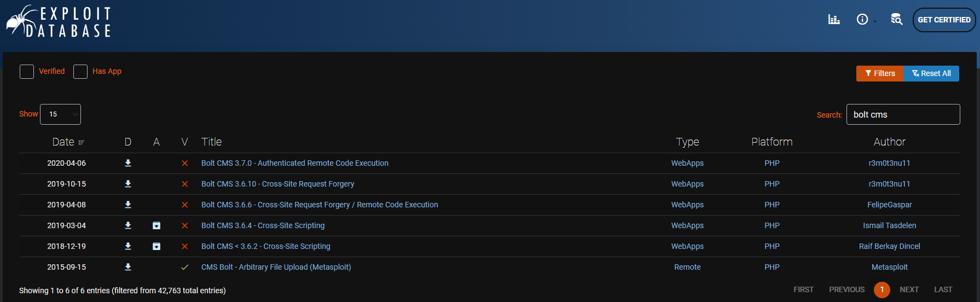Click unverified X mark on 2019-03-04 row
This screenshot has height=302, width=980.
coord(185,225)
